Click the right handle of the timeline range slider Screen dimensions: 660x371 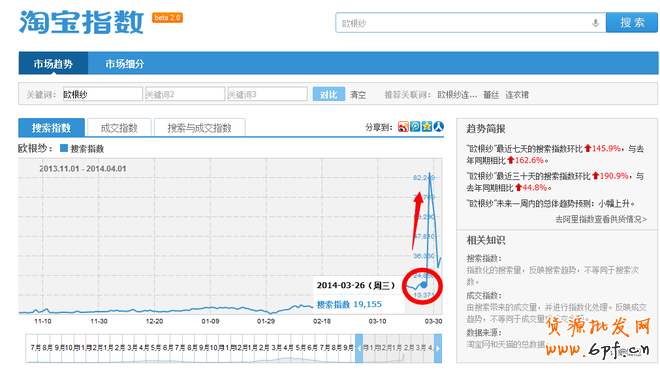coord(438,348)
